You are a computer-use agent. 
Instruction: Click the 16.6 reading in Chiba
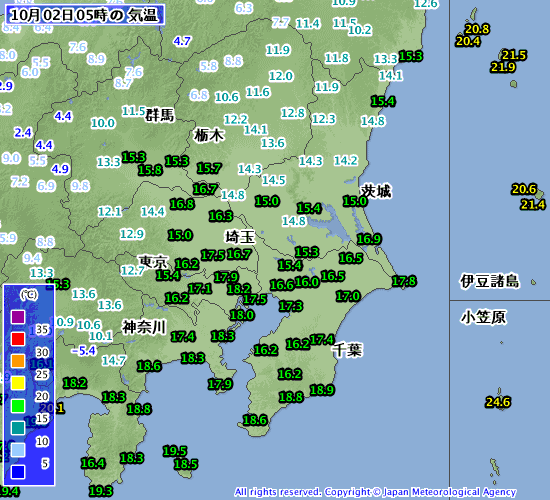[x=282, y=285]
